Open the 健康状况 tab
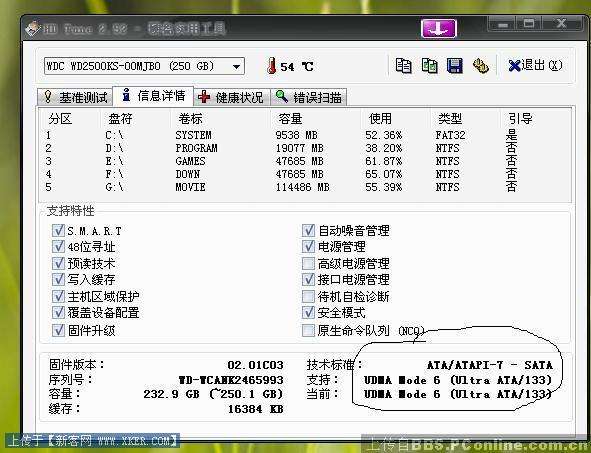Screen dimensions: 591x453 (x=232, y=97)
